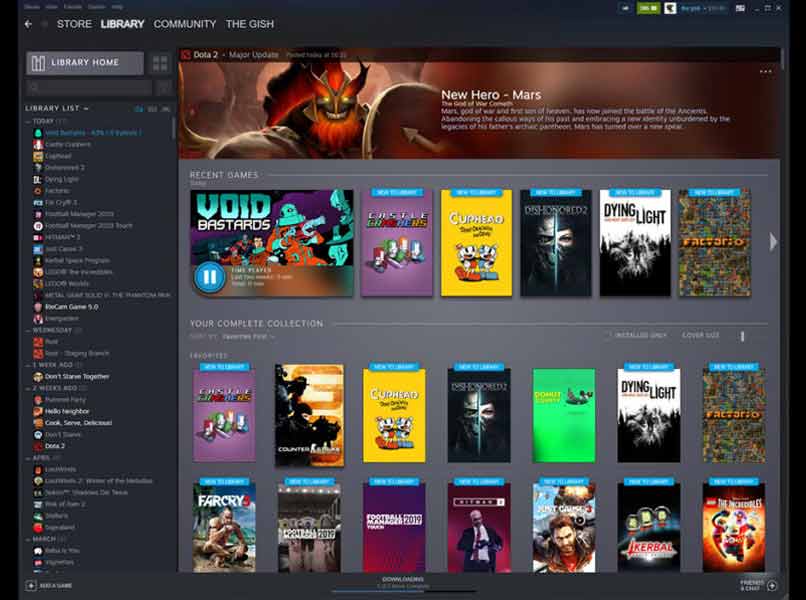Open the filter options next to search
Image resolution: width=806 pixels, height=600 pixels.
[x=164, y=87]
